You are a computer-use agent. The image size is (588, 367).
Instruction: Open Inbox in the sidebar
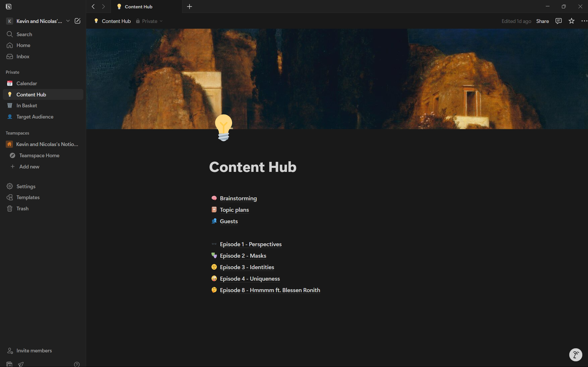click(x=43, y=57)
